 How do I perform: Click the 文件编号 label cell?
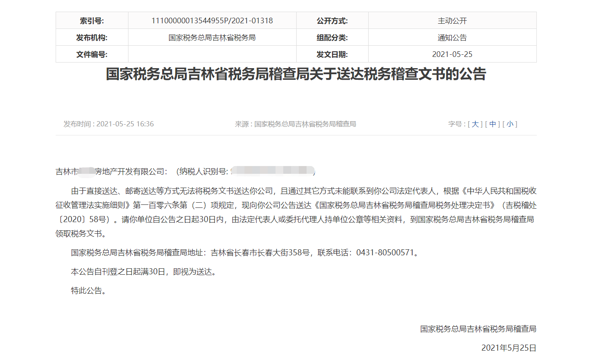pyautogui.click(x=92, y=54)
